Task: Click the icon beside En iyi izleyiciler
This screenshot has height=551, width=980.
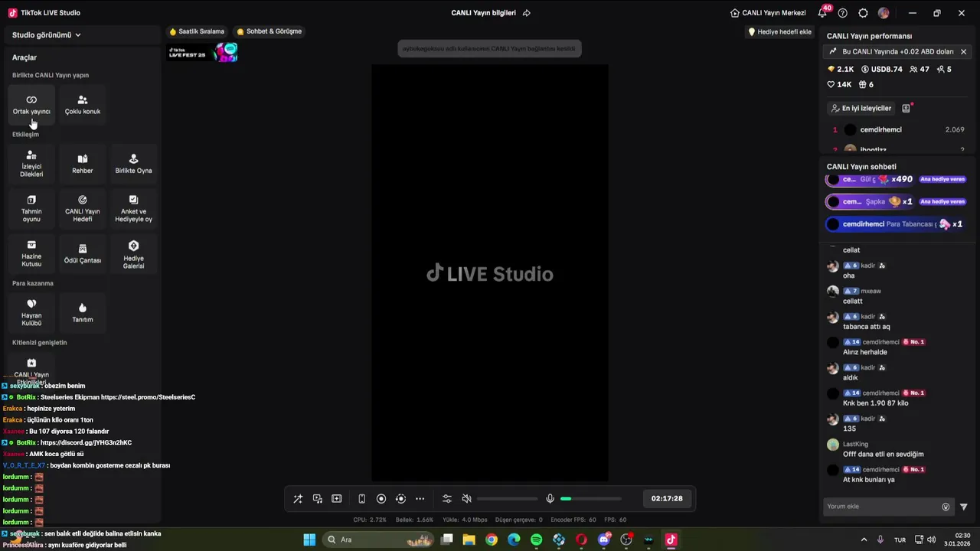Action: pos(906,109)
